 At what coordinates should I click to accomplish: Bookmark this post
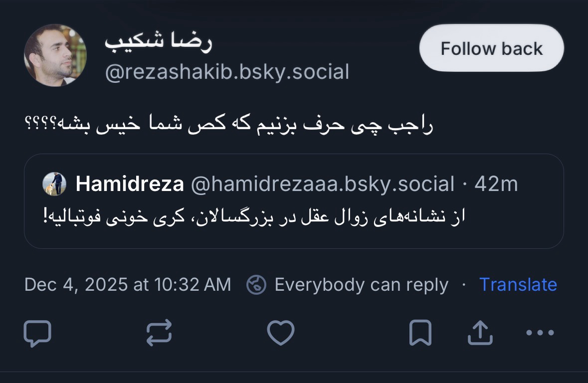pyautogui.click(x=420, y=333)
